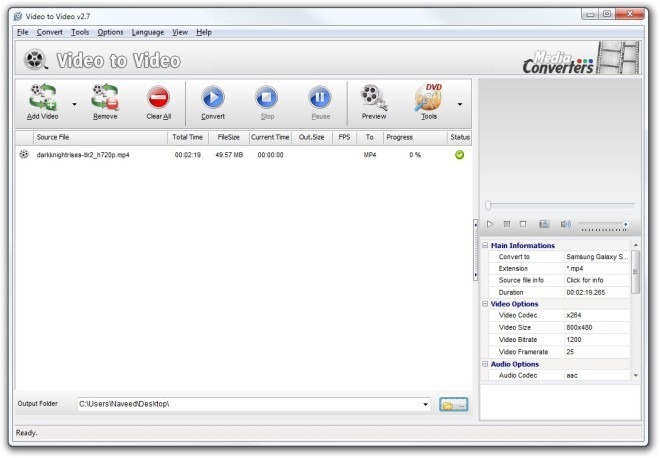Open the Tools menu
The height and width of the screenshot is (458, 660).
[x=80, y=32]
